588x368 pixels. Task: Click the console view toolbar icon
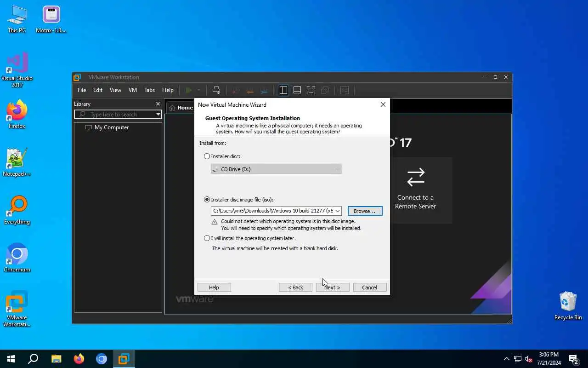pyautogui.click(x=345, y=90)
